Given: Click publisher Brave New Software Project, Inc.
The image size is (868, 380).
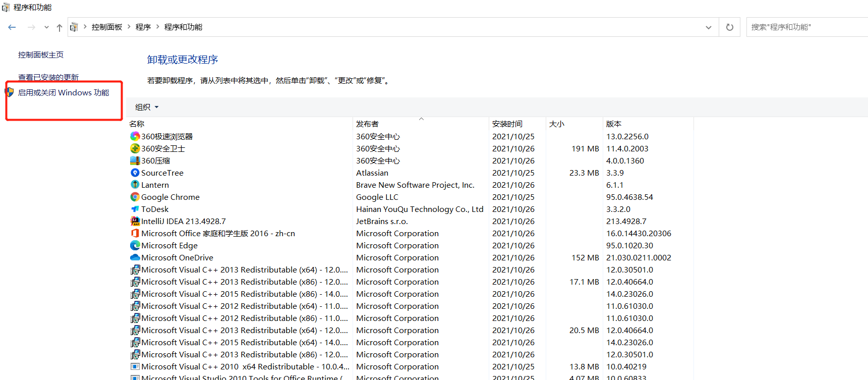Looking at the screenshot, I should [x=415, y=185].
